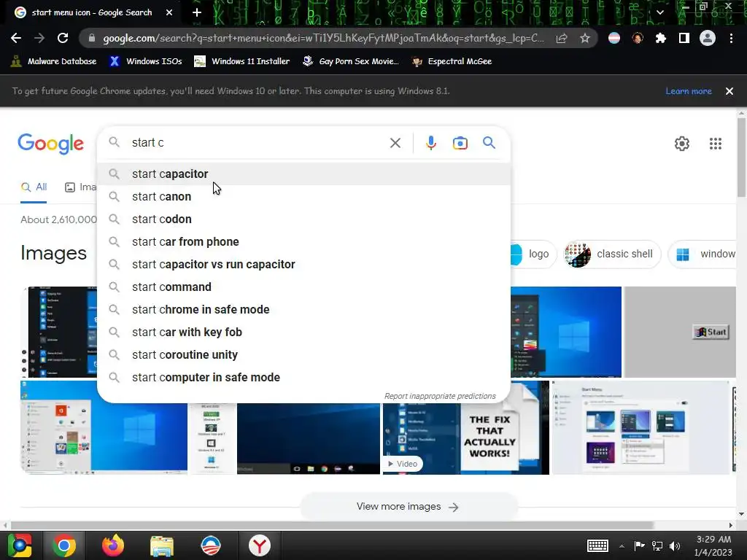Choose start car with key fob
Image resolution: width=747 pixels, height=560 pixels.
[x=303, y=332]
